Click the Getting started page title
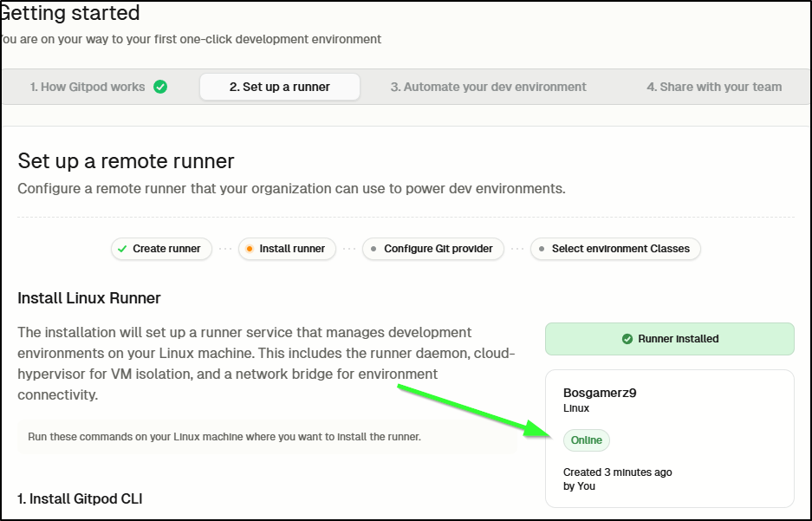Image resolution: width=812 pixels, height=521 pixels. click(x=70, y=13)
